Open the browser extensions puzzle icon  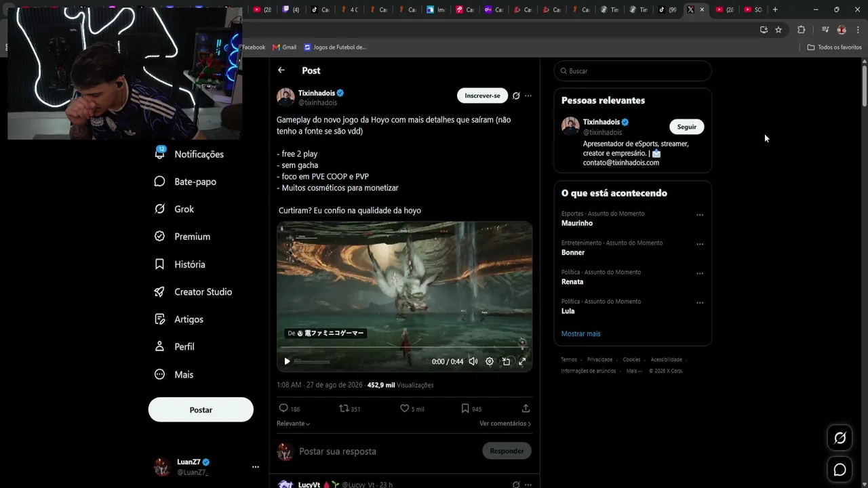(x=801, y=29)
